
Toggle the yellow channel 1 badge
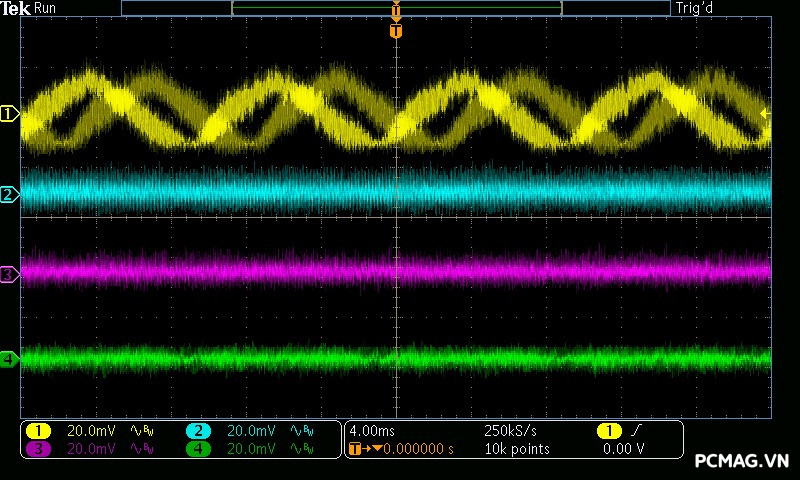[x=39, y=430]
